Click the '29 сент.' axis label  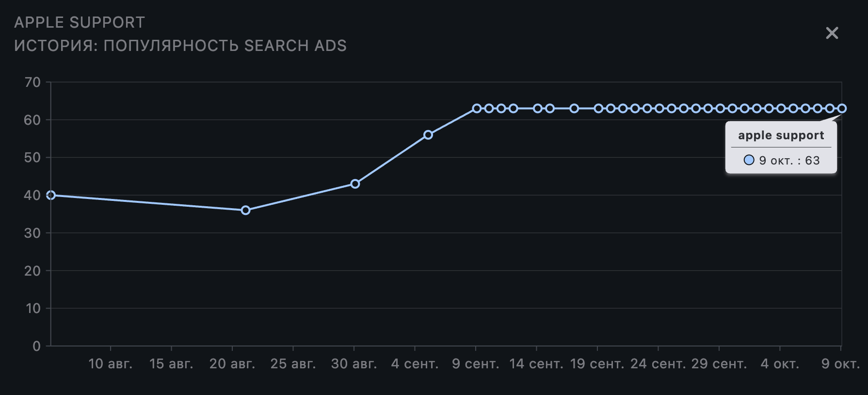719,364
